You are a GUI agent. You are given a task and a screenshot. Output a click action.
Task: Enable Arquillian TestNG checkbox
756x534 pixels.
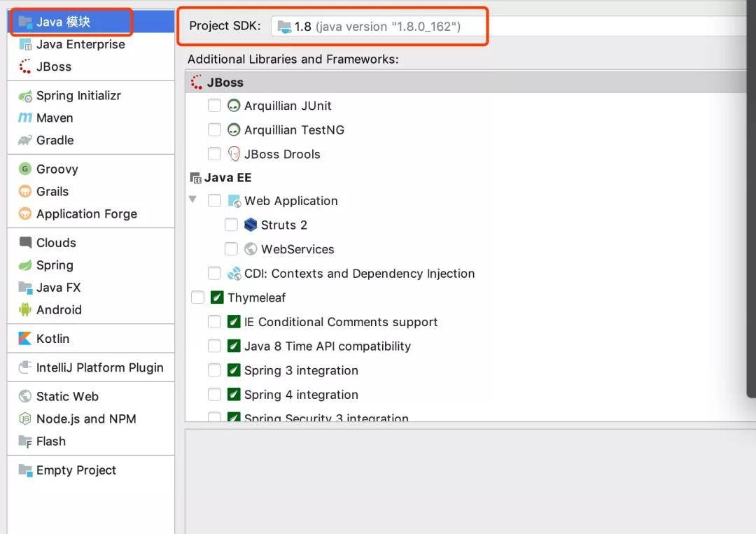click(214, 129)
